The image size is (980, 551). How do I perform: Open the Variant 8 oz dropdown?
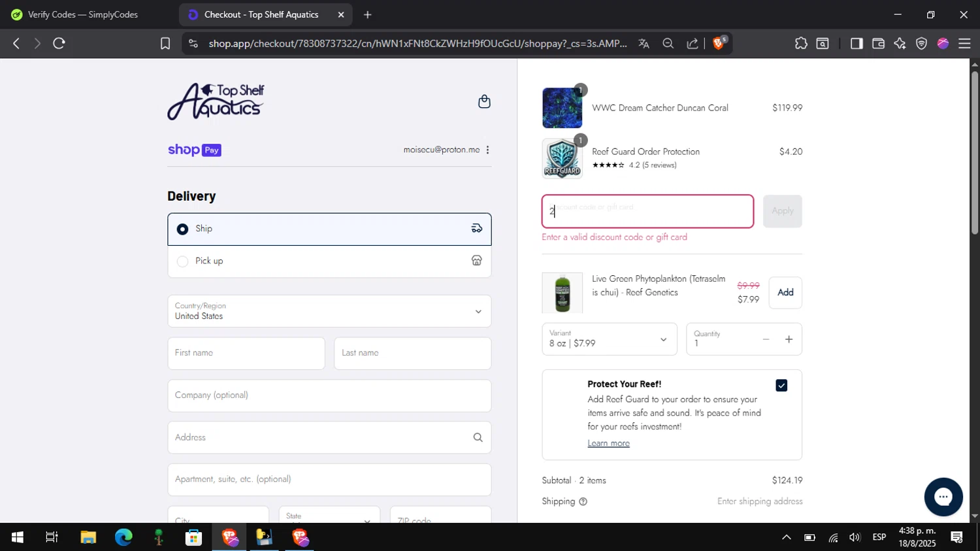click(609, 339)
